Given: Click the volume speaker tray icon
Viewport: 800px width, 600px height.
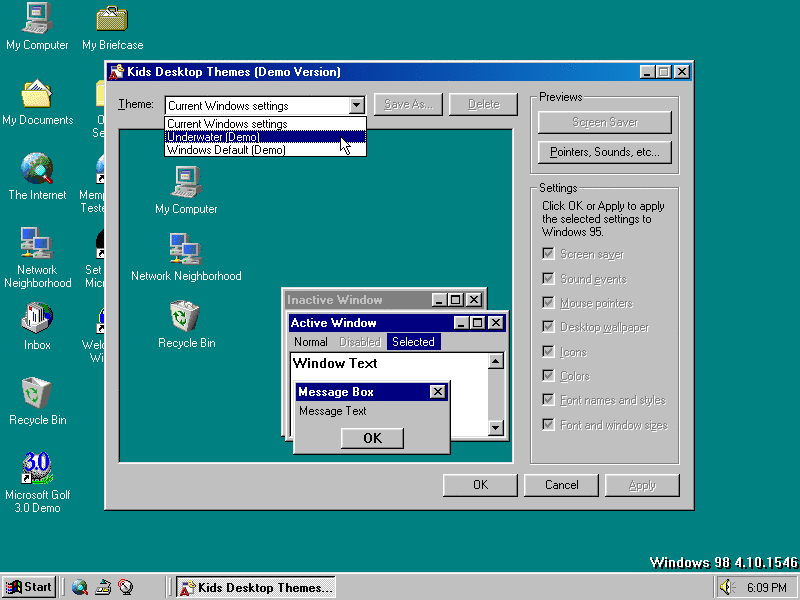Looking at the screenshot, I should (x=725, y=587).
